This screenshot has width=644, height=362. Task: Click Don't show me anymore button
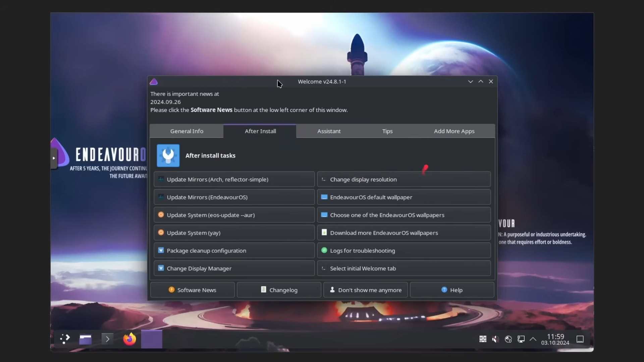[x=365, y=290]
